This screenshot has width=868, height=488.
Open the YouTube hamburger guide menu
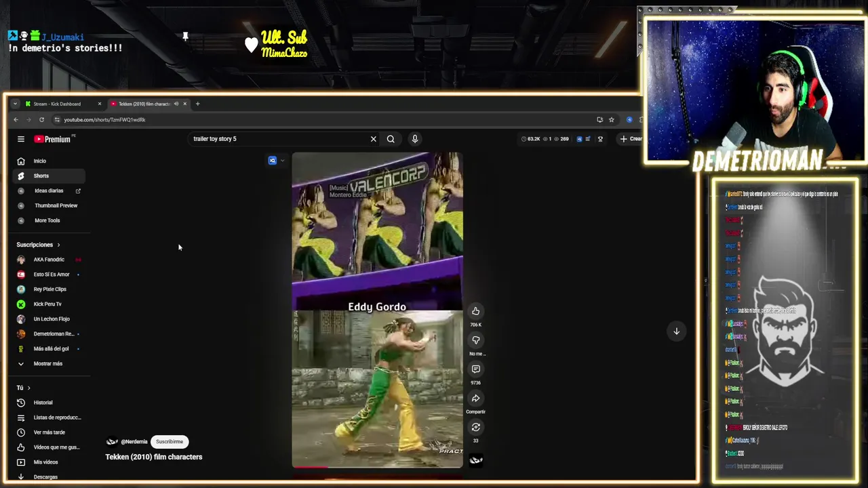[x=21, y=139]
